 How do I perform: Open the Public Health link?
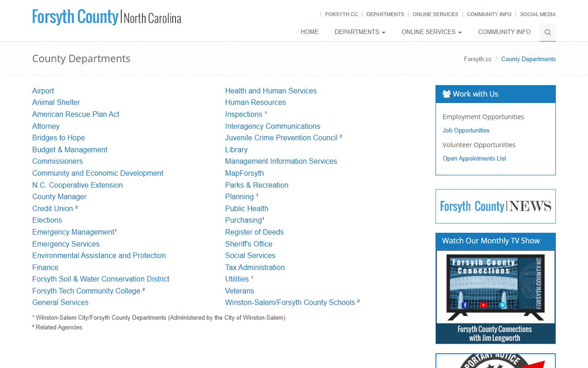[x=247, y=208]
